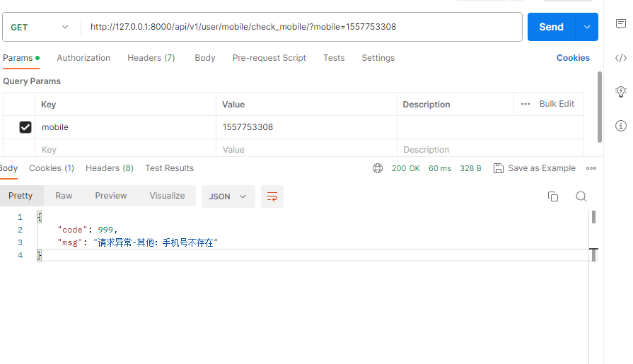Select the Raw view

pyautogui.click(x=64, y=196)
